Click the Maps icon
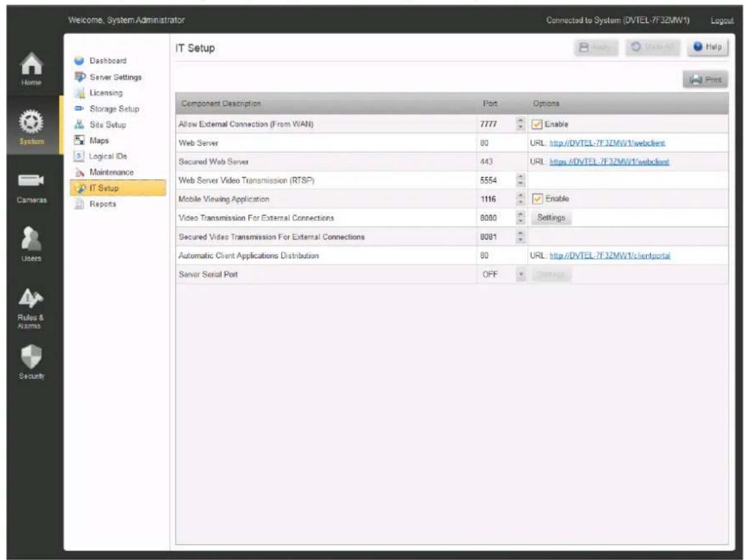Screen dimensions: 746x560 coord(79,140)
